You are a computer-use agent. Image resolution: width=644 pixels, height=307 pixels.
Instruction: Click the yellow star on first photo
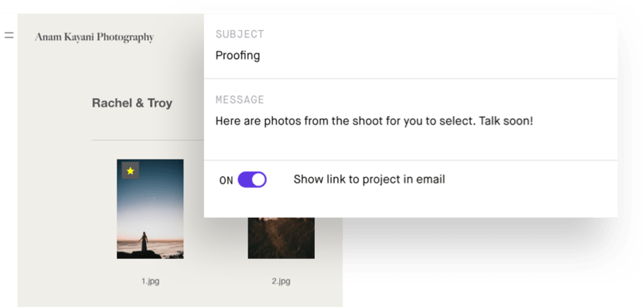(130, 170)
